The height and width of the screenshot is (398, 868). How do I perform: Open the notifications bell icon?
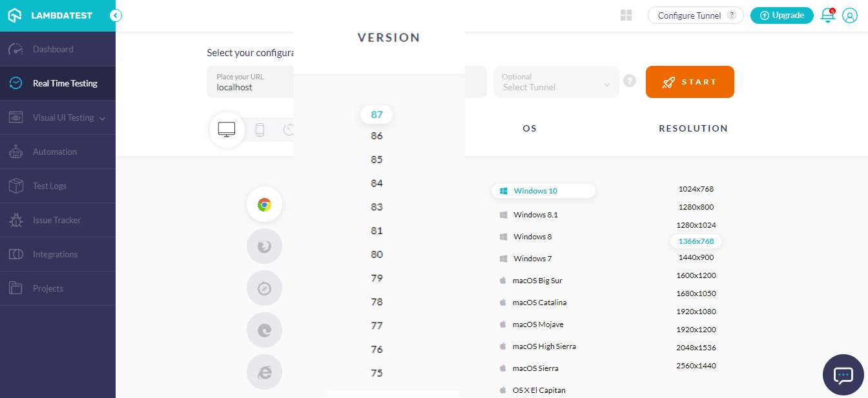pos(827,15)
